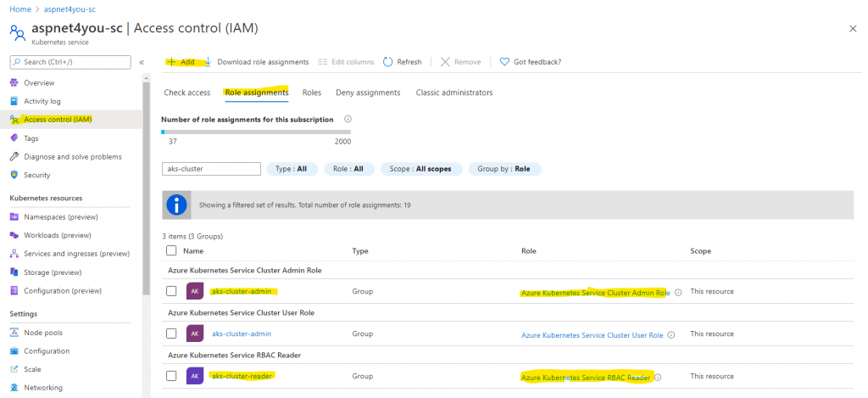Click the Scale icon in the sidebar
The width and height of the screenshot is (868, 398).
coord(14,369)
